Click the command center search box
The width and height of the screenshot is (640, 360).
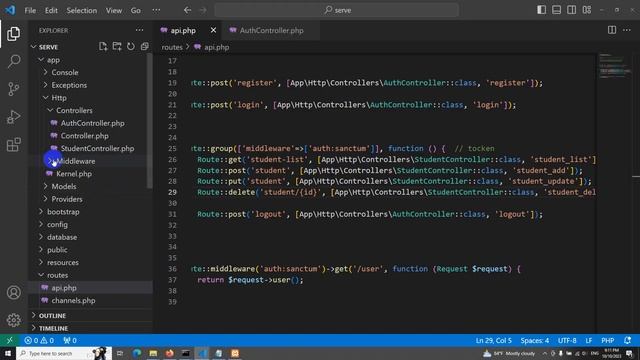337,10
